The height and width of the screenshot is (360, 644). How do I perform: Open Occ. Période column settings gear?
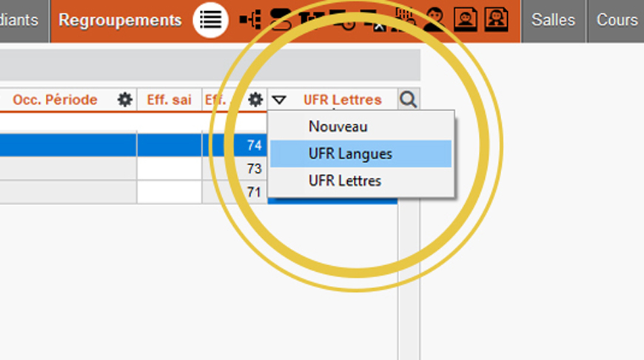click(x=125, y=99)
